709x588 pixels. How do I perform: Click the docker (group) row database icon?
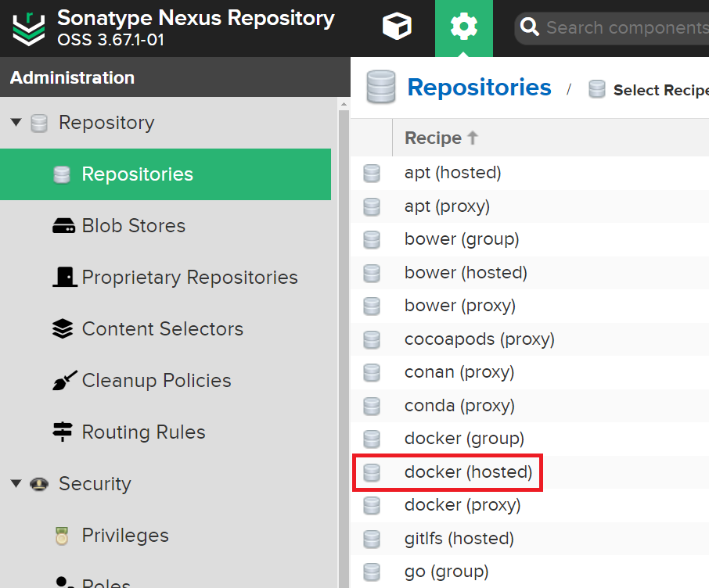click(x=372, y=439)
